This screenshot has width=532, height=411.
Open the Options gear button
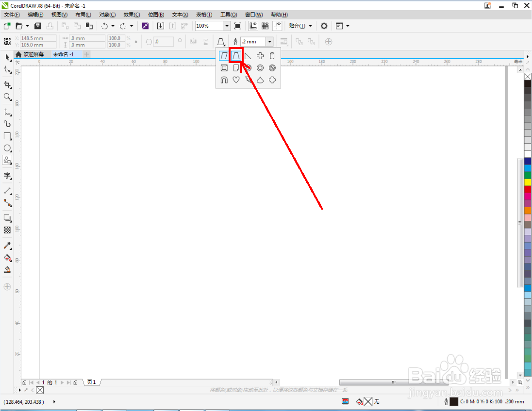(x=324, y=26)
